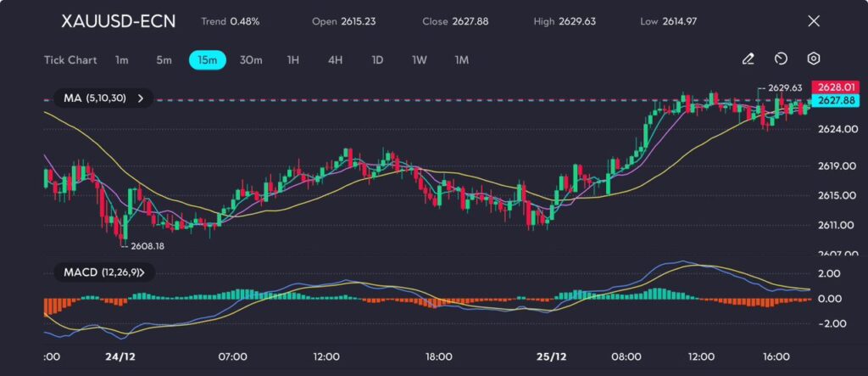Select the 5m timeframe
Image resolution: width=868 pixels, height=376 pixels.
(x=164, y=60)
